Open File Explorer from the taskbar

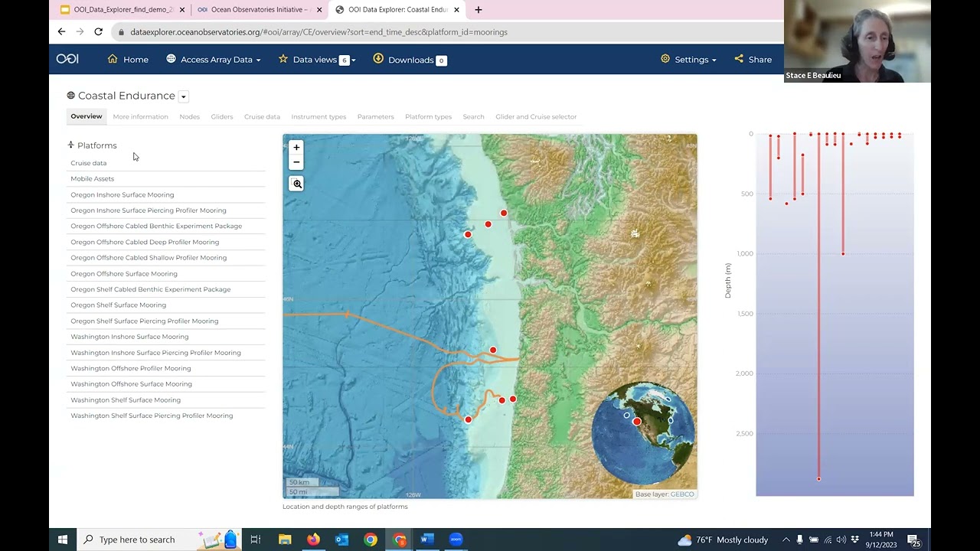tap(285, 540)
